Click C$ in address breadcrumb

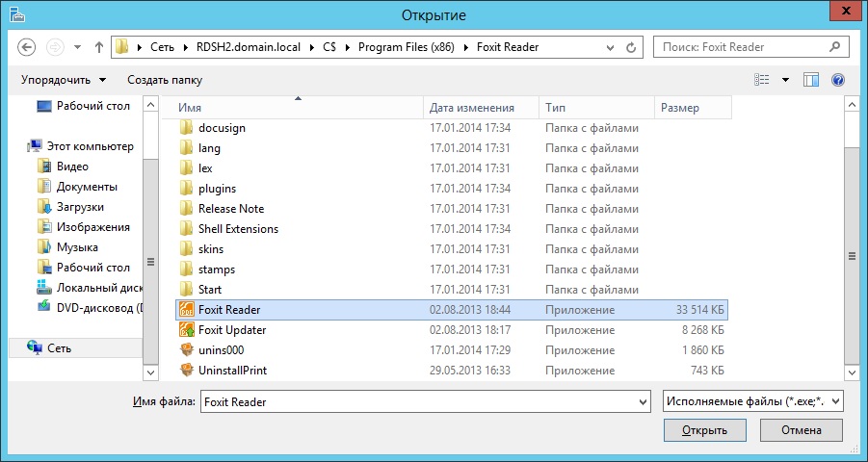pos(329,47)
